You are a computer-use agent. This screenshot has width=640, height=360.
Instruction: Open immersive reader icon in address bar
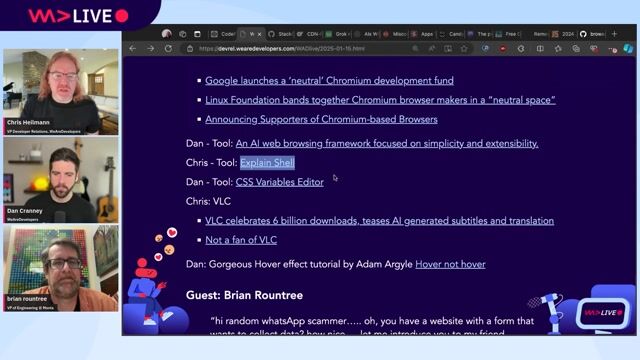pos(448,49)
